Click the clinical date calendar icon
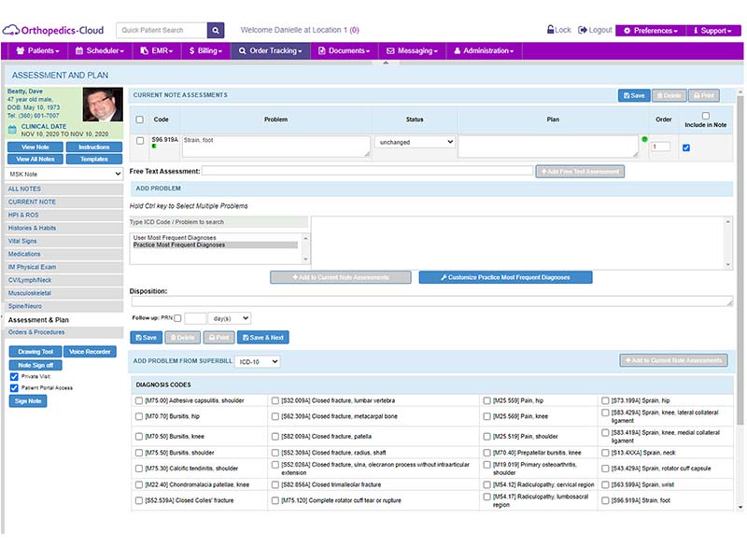Image resolution: width=747 pixels, height=560 pixels. [x=12, y=130]
